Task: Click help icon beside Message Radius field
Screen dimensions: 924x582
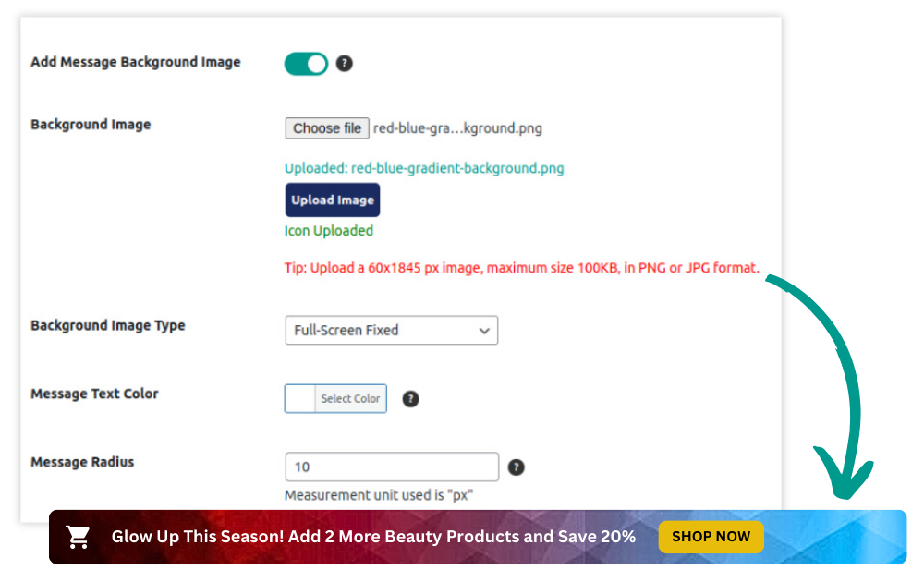Action: click(x=517, y=467)
